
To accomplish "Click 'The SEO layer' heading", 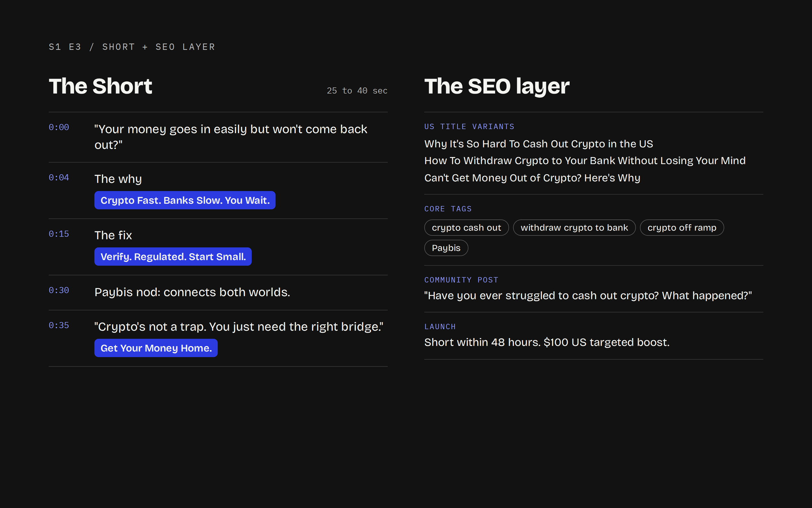I will (497, 86).
